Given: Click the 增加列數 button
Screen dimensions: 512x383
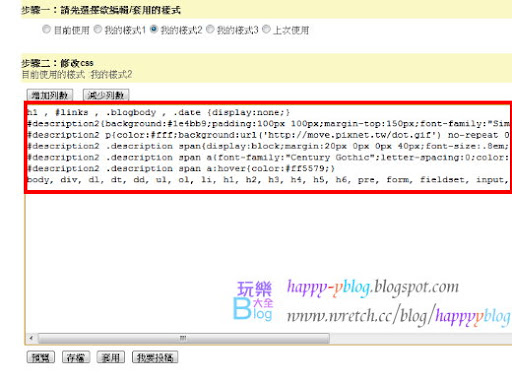Looking at the screenshot, I should click(50, 95).
